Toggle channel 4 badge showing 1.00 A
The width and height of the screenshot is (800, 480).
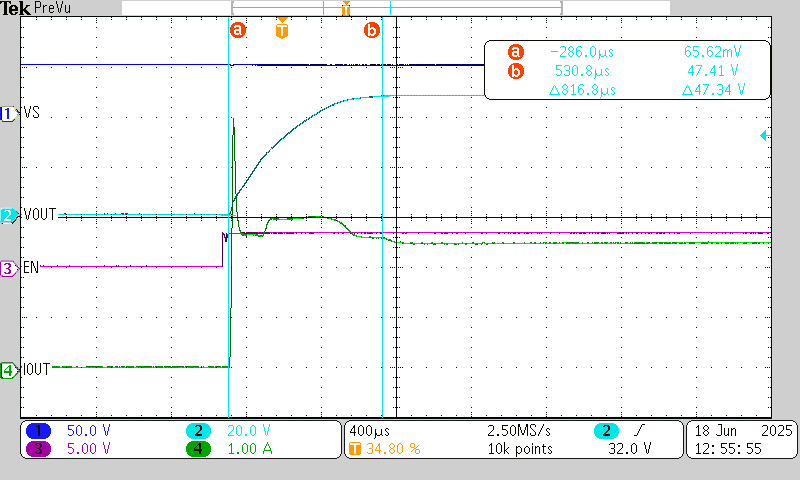point(199,448)
